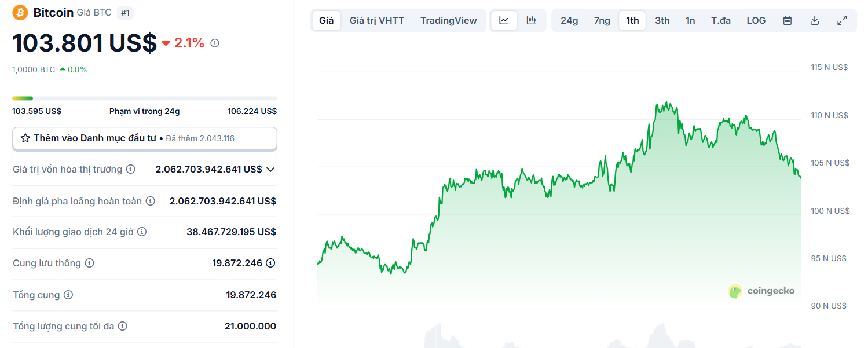Click the #1 rank badge
This screenshot has width=868, height=348.
click(x=125, y=13)
